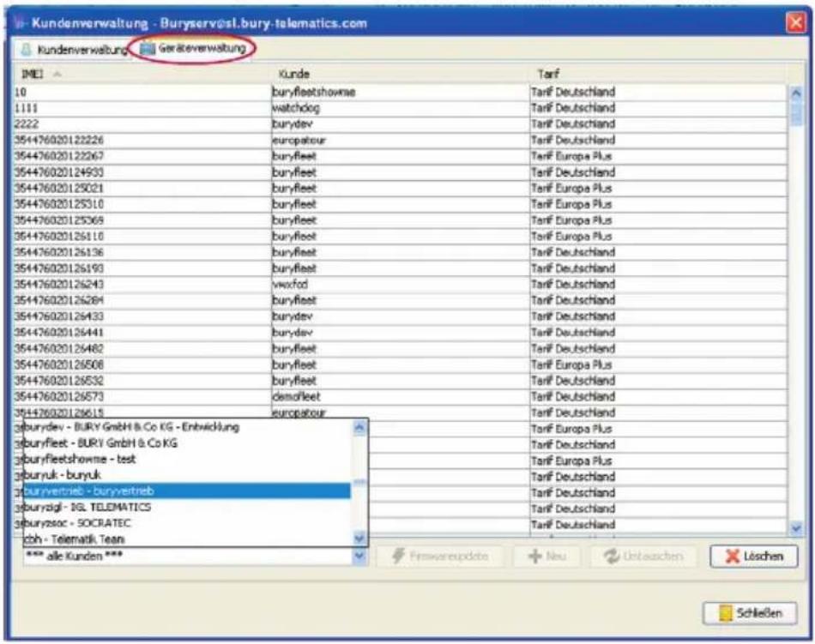This screenshot has width=815, height=644.
Task: Click the Umtauschen button
Action: click(643, 557)
